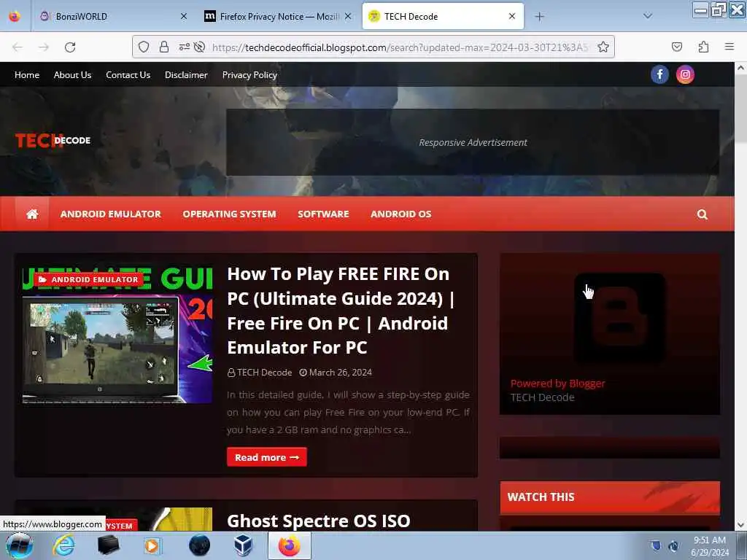Select the TECH Decode tab
The width and height of the screenshot is (747, 560).
pyautogui.click(x=443, y=16)
